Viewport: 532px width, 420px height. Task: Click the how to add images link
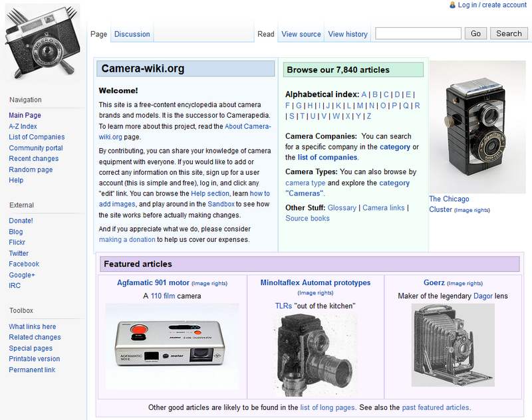tap(259, 193)
